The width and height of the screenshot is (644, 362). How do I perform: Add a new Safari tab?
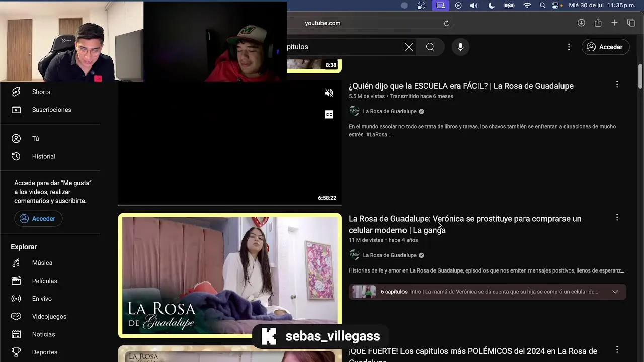pyautogui.click(x=614, y=23)
